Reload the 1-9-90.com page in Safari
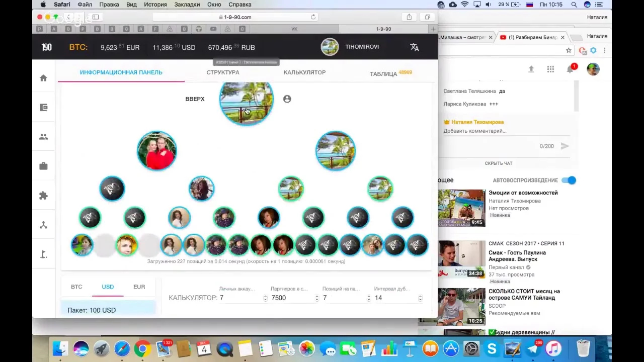 pyautogui.click(x=313, y=17)
